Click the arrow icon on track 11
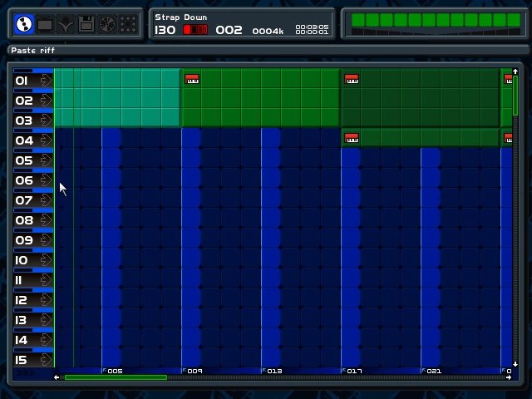532x399 pixels. pos(46,280)
